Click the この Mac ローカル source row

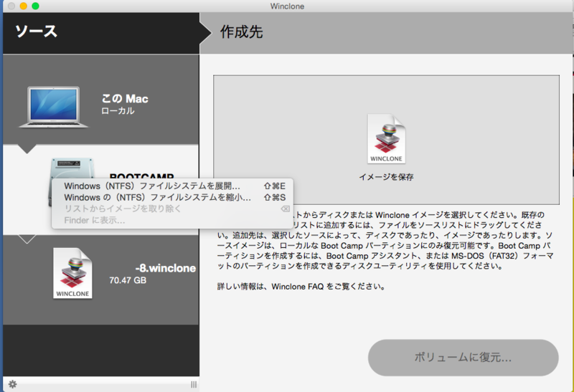(x=101, y=100)
